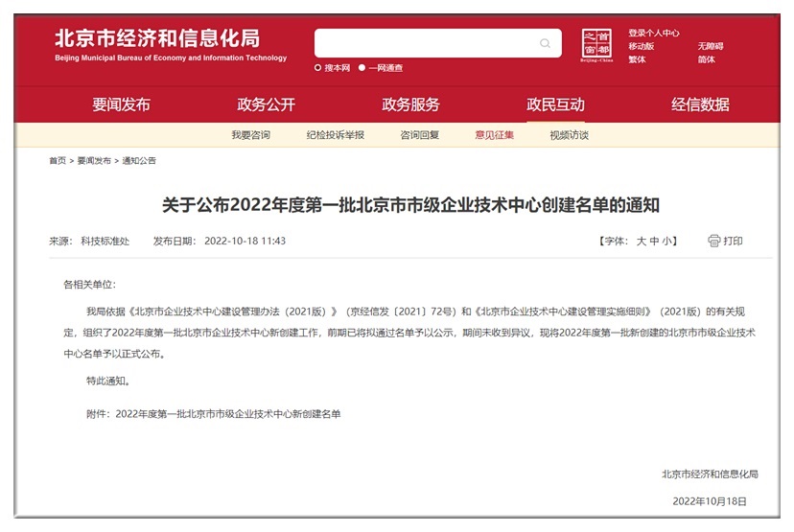Open the 要闻发布 main menu
The width and height of the screenshot is (794, 532).
pyautogui.click(x=121, y=104)
